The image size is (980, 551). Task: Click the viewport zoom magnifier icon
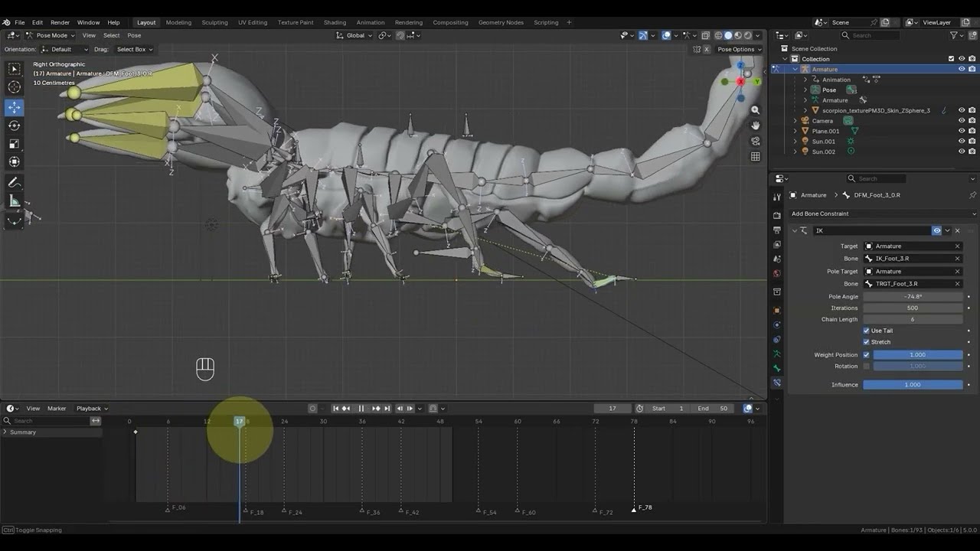(x=755, y=110)
